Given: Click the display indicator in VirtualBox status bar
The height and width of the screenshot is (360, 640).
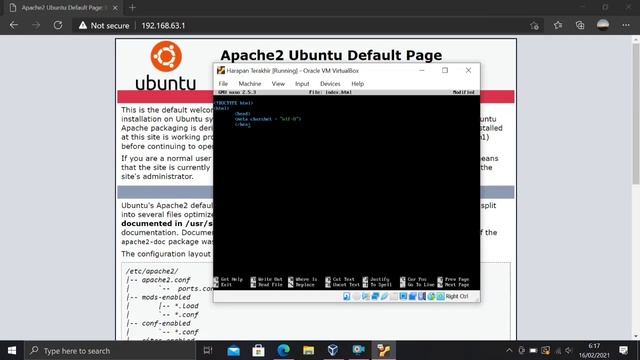Looking at the screenshot, I should coord(403,296).
